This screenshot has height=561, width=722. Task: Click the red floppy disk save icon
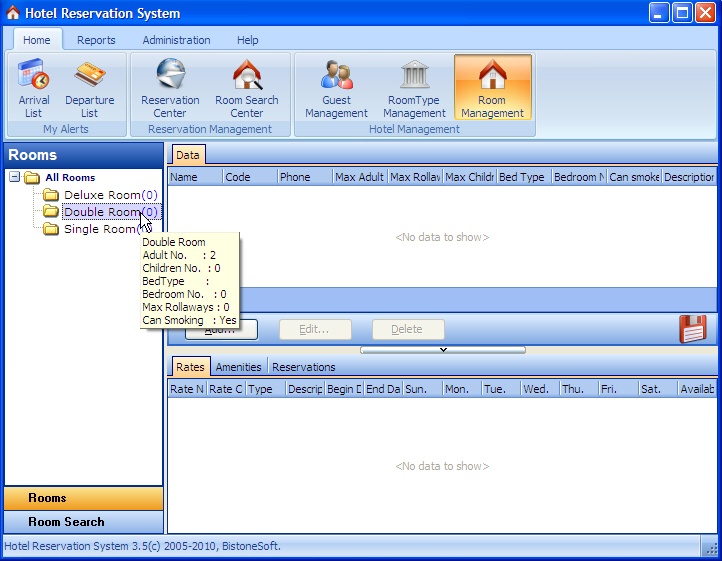(692, 329)
